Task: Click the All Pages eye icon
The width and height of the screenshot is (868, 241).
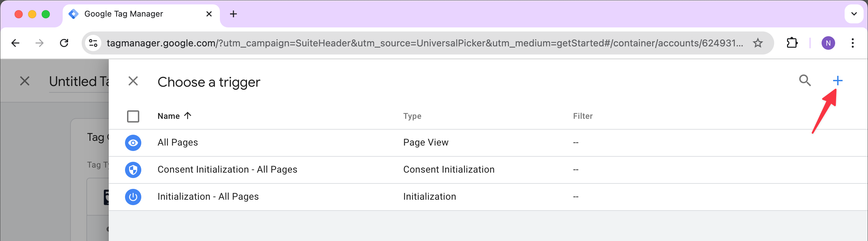Action: pos(133,143)
